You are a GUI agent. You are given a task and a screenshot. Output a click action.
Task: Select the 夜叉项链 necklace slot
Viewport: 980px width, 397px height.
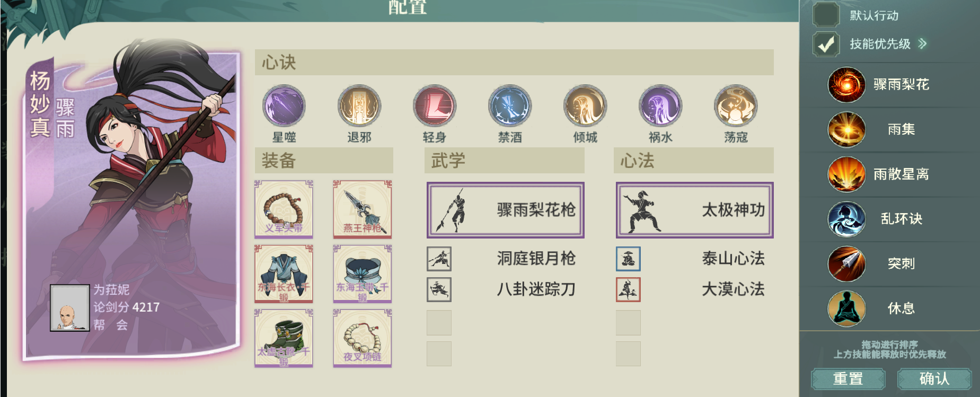363,338
